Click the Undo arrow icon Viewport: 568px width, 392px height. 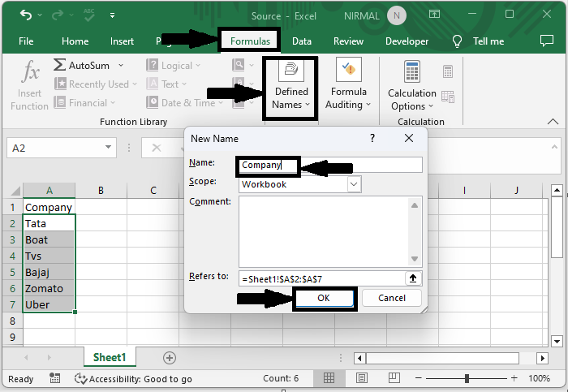pyautogui.click(x=26, y=15)
